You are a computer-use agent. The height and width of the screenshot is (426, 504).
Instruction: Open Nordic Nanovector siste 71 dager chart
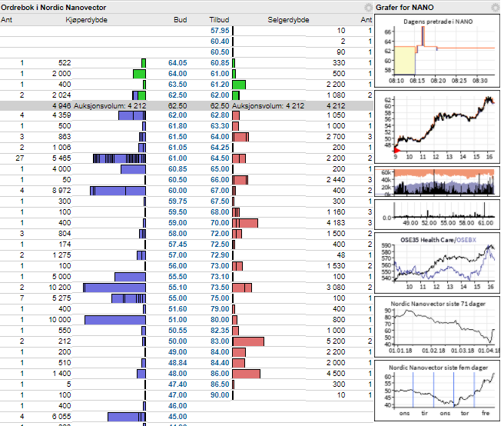pos(437,327)
